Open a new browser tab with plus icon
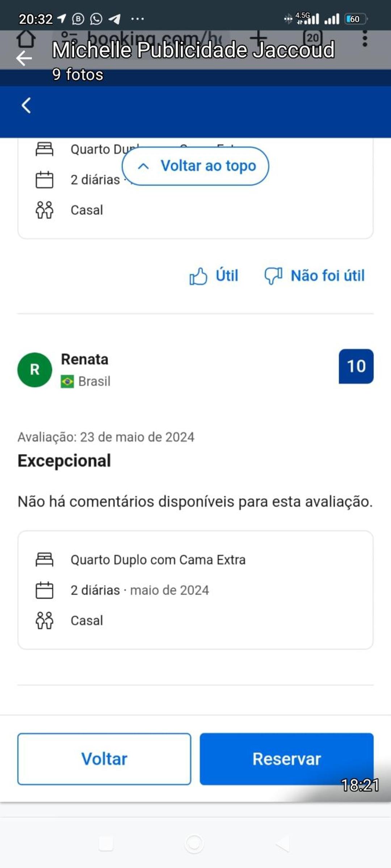The height and width of the screenshot is (868, 391). click(x=258, y=37)
